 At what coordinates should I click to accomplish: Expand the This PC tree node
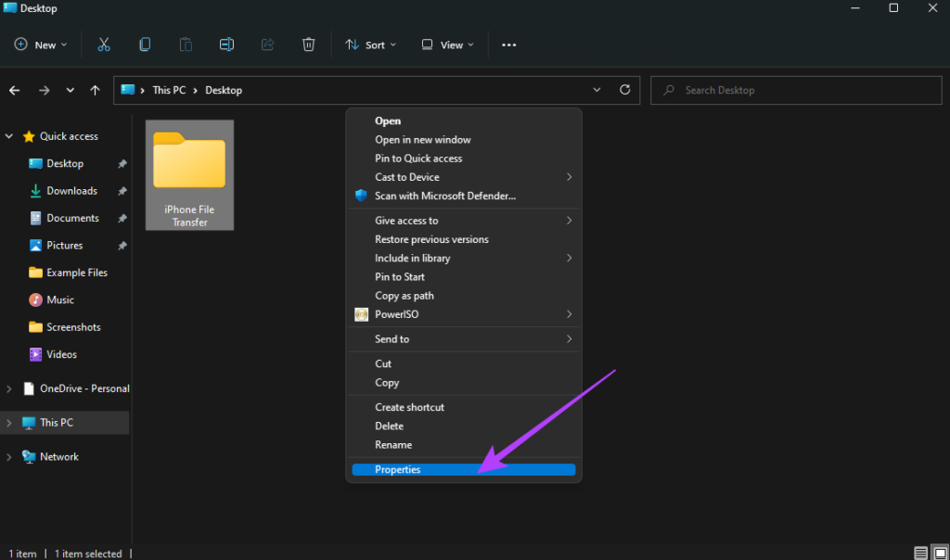9,423
